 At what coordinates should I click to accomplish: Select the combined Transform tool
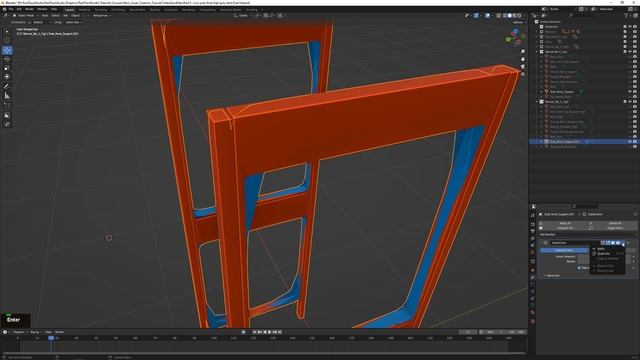pos(7,77)
